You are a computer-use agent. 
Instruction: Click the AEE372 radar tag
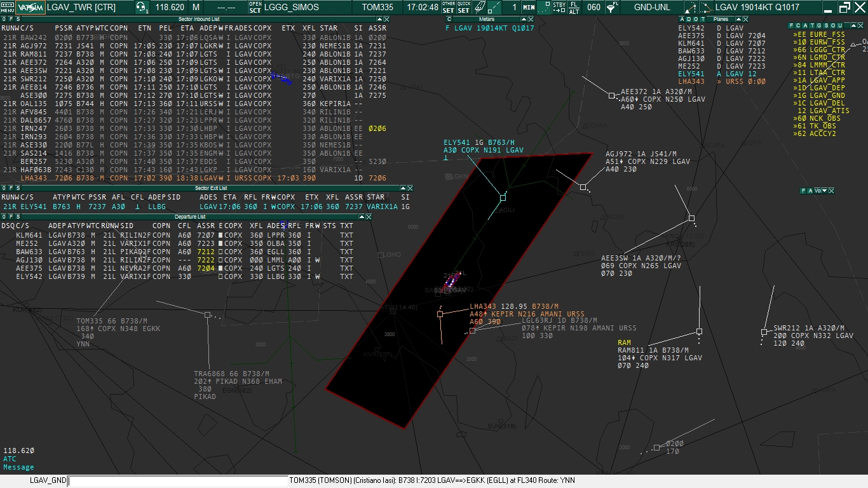point(663,99)
